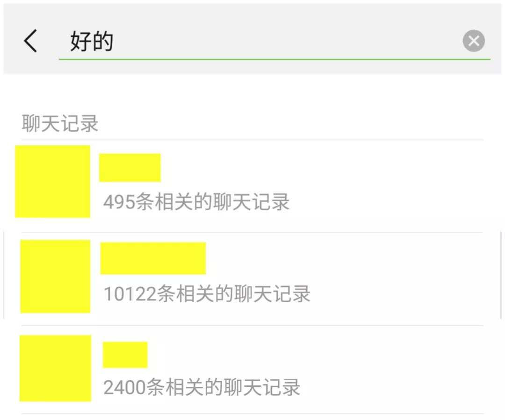
Task: Tap avatar of the 10122-record chat
Action: pyautogui.click(x=55, y=276)
